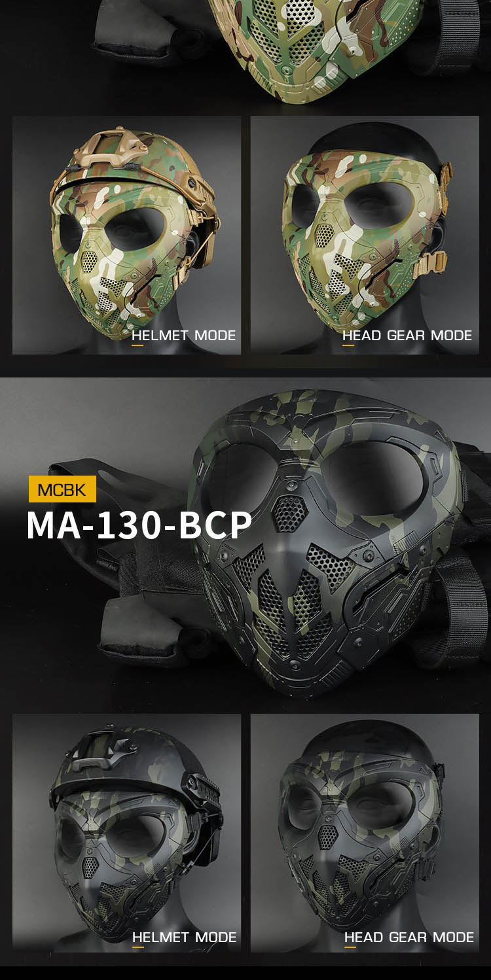Click the yellow MCBK badge
The image size is (491, 980).
[62, 489]
